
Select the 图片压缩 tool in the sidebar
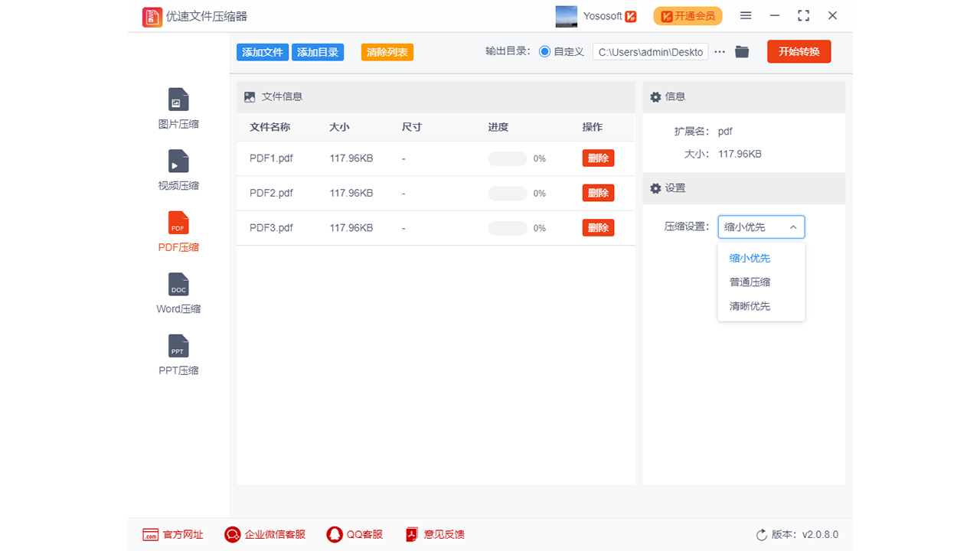pos(178,107)
